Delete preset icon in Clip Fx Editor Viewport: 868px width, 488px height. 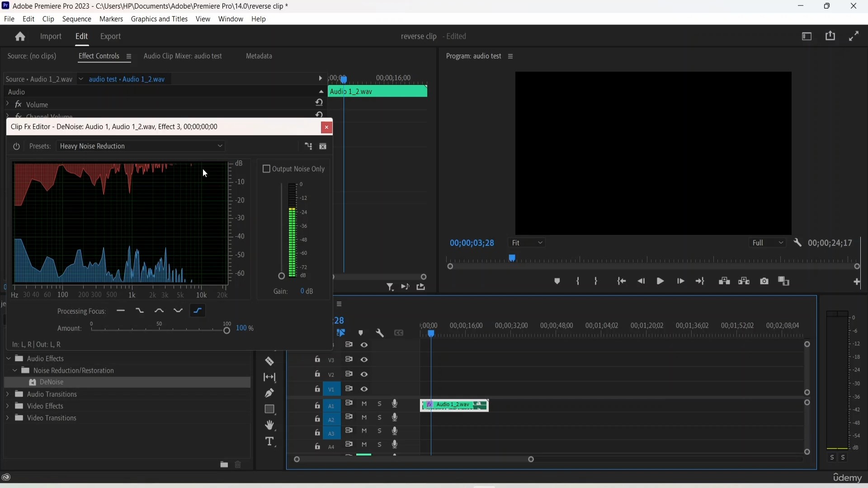tap(324, 147)
